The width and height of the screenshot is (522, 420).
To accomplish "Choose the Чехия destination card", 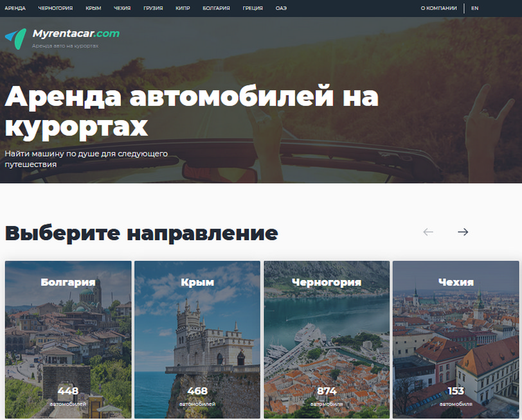I will click(x=456, y=339).
